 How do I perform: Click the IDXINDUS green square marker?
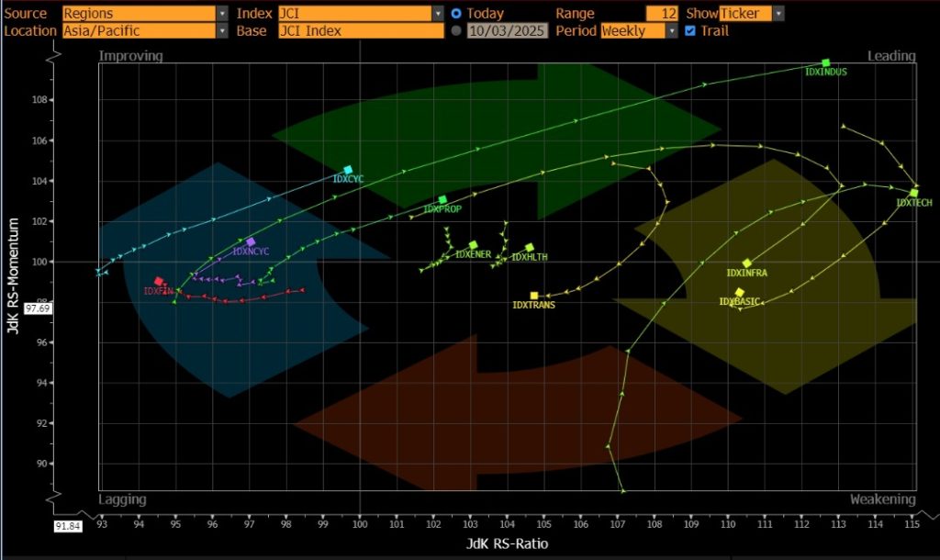click(x=826, y=62)
